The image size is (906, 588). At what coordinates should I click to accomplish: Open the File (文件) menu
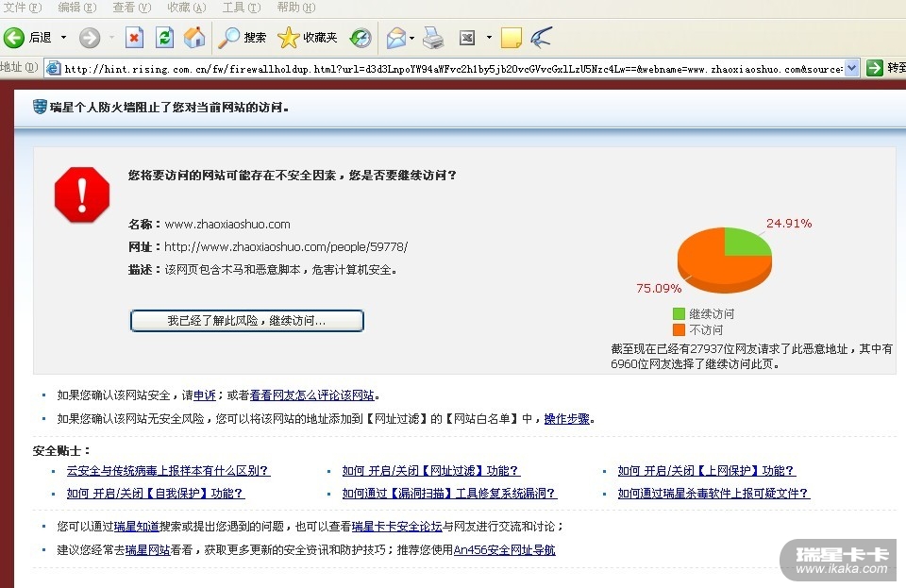23,8
